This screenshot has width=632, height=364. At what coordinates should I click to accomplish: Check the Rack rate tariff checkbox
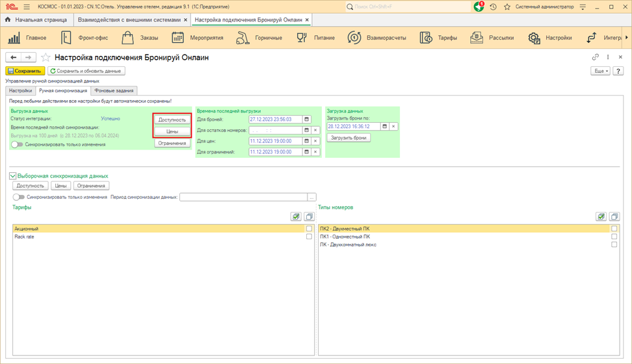coord(309,237)
